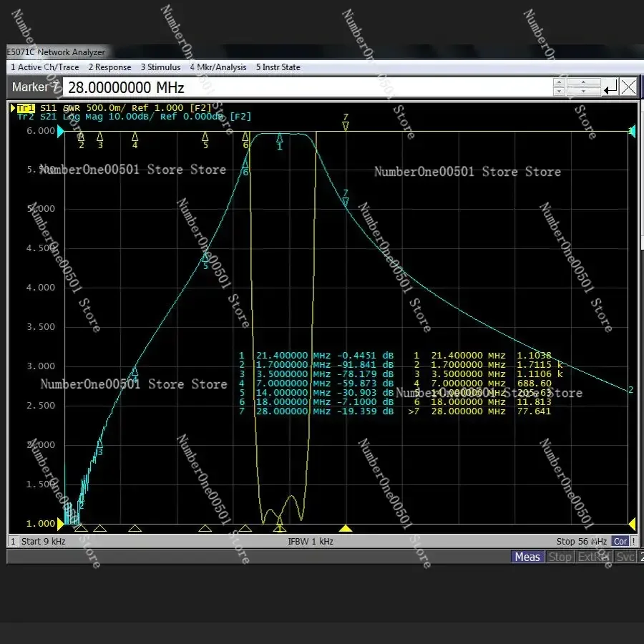The image size is (644, 644).
Task: Click the Stop 56 MHz label
Action: (x=582, y=542)
